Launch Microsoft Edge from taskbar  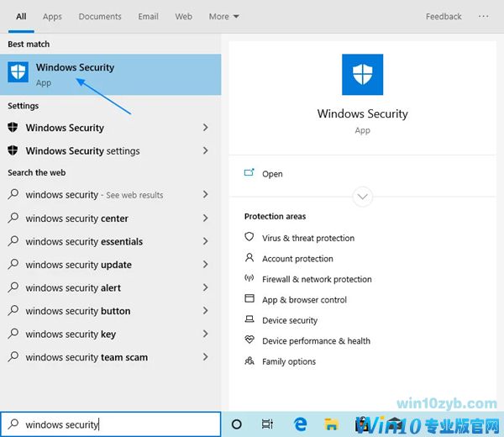(x=300, y=424)
